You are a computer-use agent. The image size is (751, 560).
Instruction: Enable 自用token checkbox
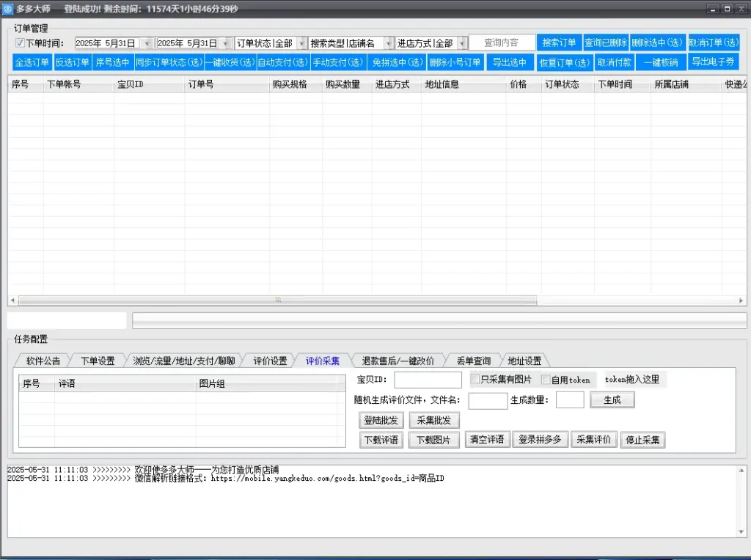[x=545, y=380]
